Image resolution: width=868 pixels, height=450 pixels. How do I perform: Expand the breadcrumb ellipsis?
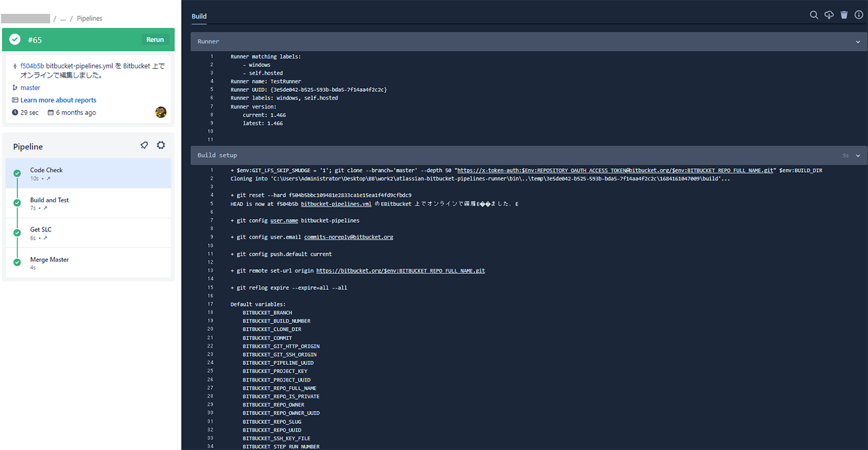tap(63, 19)
